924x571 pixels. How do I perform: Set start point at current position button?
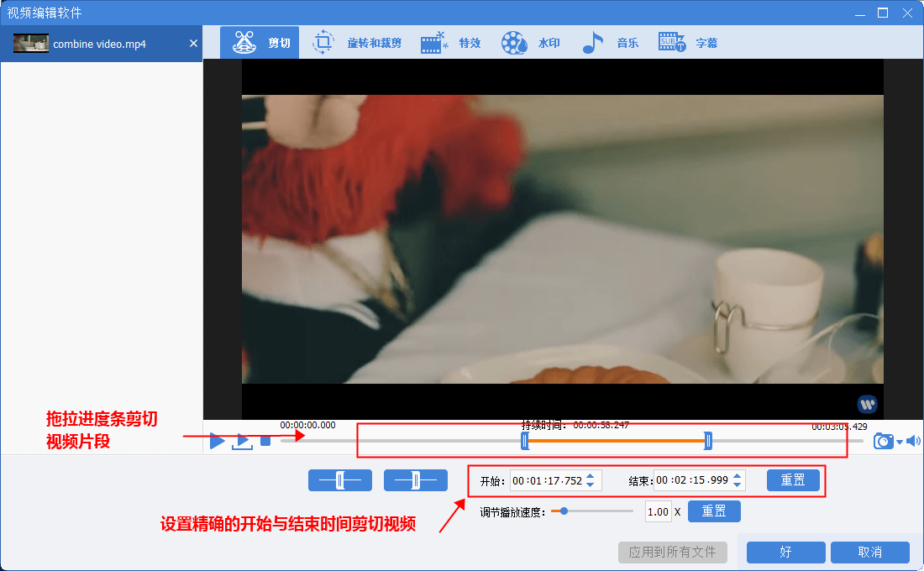(340, 480)
